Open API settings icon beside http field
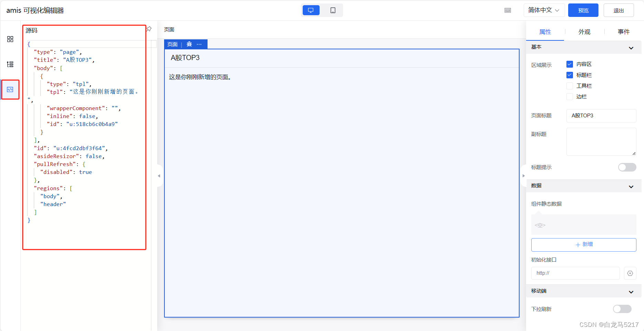Image resolution: width=644 pixels, height=331 pixels. (x=630, y=273)
